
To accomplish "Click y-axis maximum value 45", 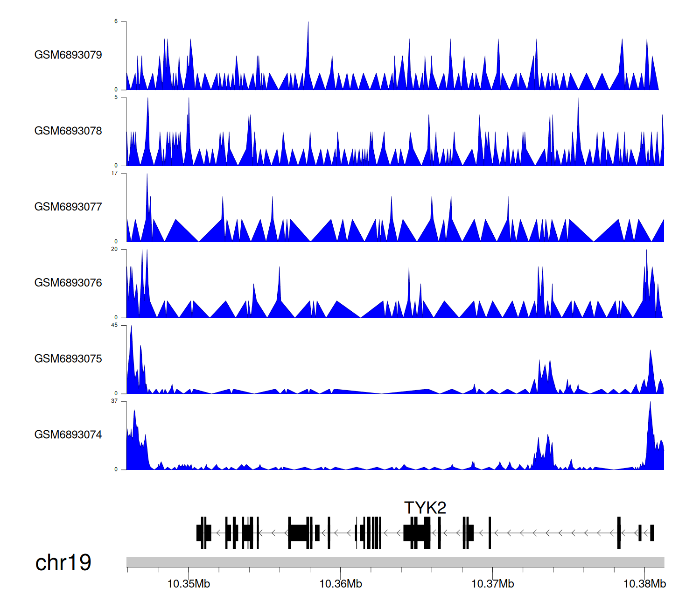I will (x=114, y=325).
